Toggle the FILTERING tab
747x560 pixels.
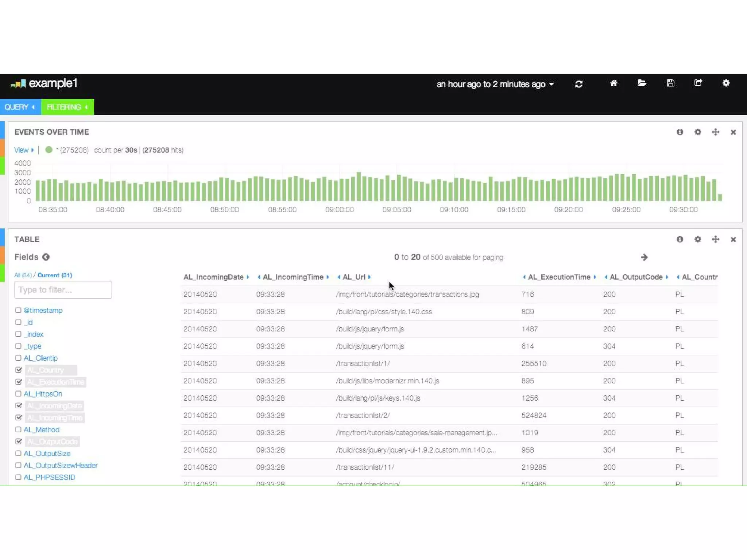67,107
